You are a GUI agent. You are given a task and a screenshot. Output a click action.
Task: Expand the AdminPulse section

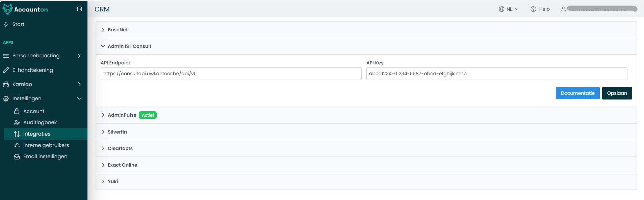coord(366,115)
